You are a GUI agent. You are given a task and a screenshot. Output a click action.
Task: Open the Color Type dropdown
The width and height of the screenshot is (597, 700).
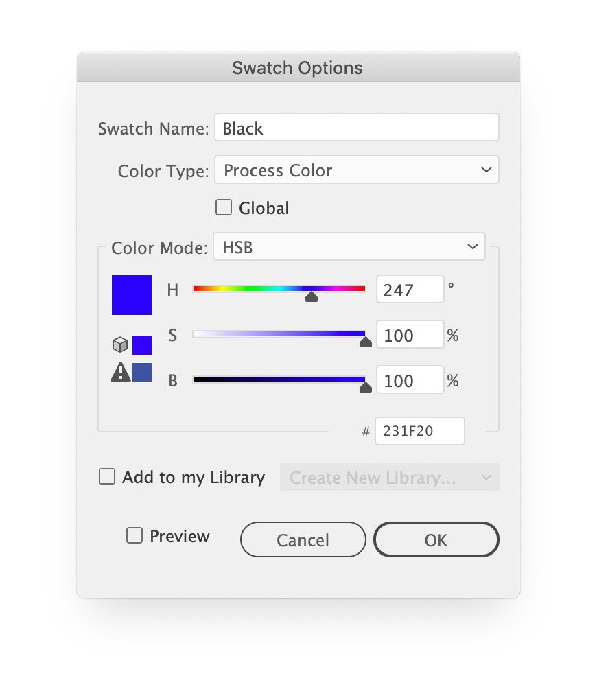click(356, 170)
